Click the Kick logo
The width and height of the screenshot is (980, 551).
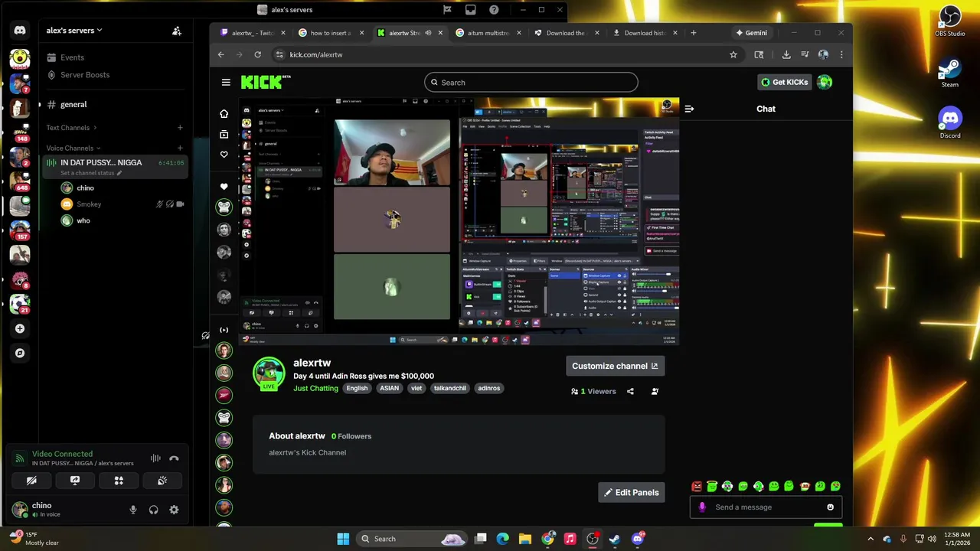click(266, 82)
